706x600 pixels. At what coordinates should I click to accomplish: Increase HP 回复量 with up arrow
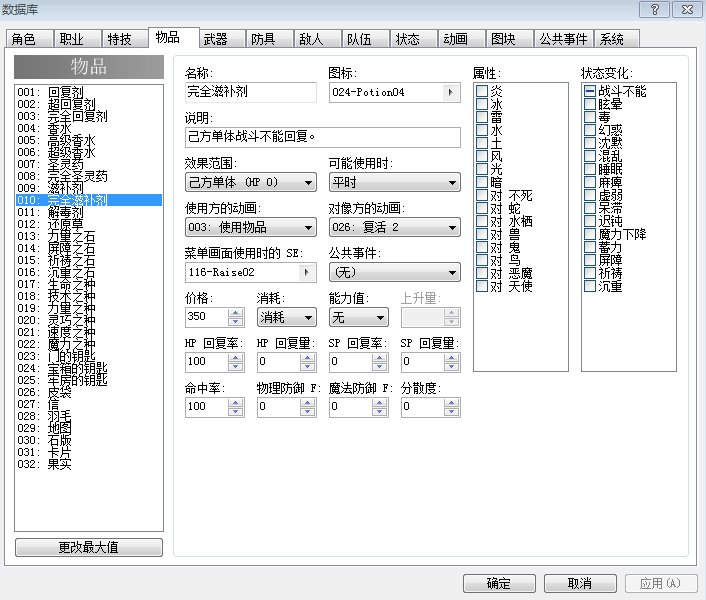pos(308,357)
